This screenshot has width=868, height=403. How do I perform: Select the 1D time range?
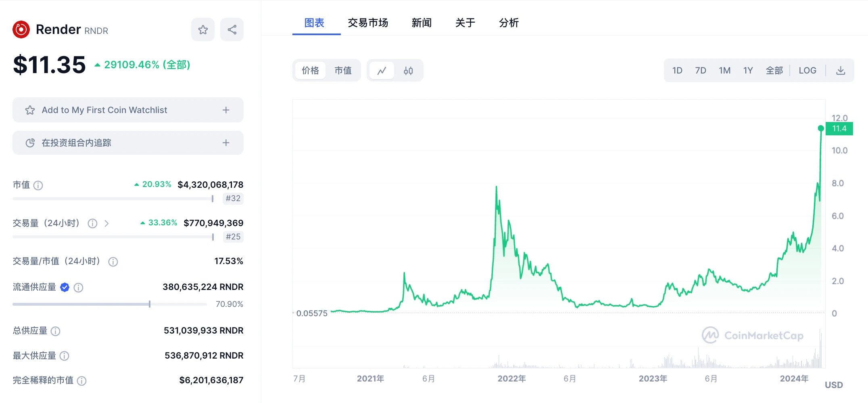click(x=677, y=70)
